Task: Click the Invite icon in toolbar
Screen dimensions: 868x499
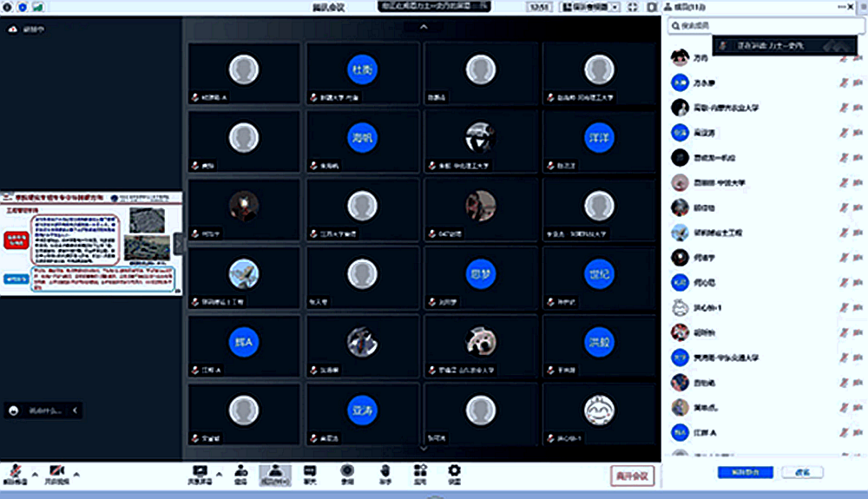Action: (240, 474)
